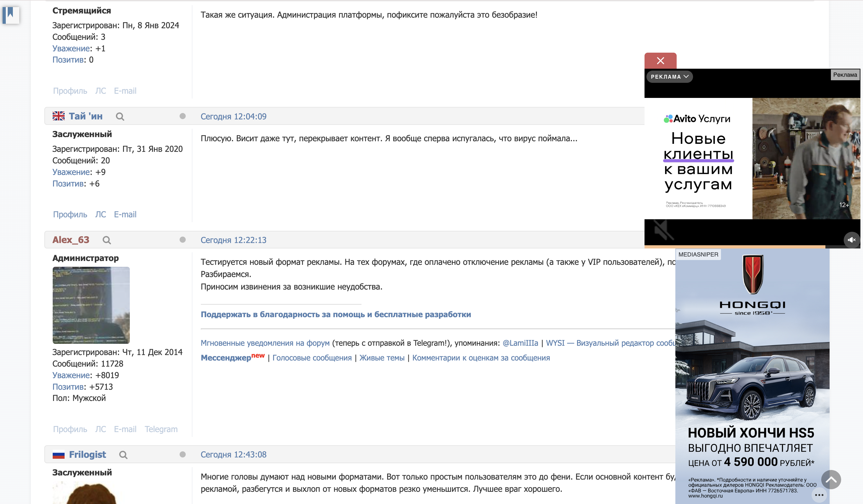Search posts by Тай 'ин magnifier icon
This screenshot has height=504, width=863.
click(x=120, y=117)
